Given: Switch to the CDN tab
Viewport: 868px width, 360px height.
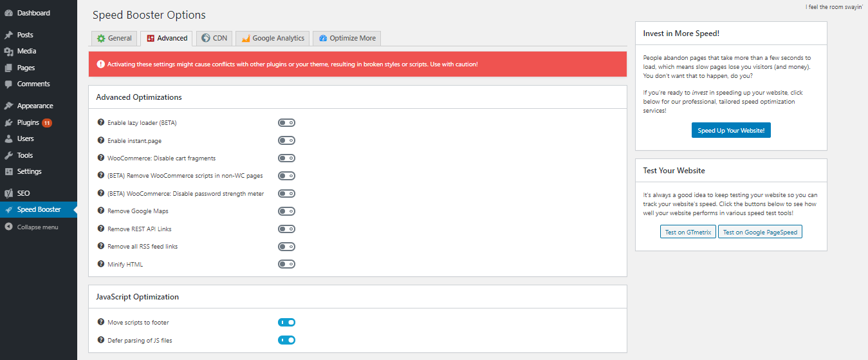Looking at the screenshot, I should point(214,38).
